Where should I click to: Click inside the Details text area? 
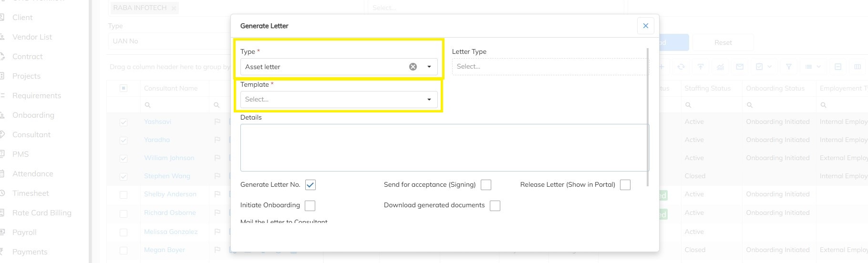pyautogui.click(x=444, y=148)
